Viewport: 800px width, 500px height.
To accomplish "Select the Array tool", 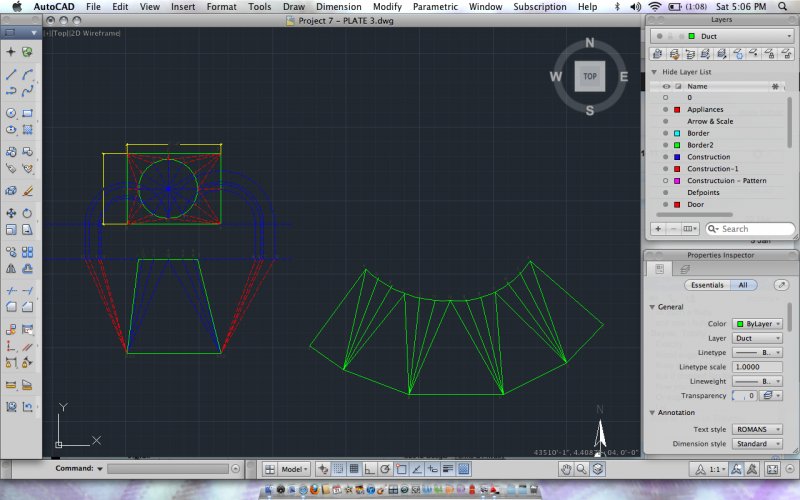I will 28,252.
